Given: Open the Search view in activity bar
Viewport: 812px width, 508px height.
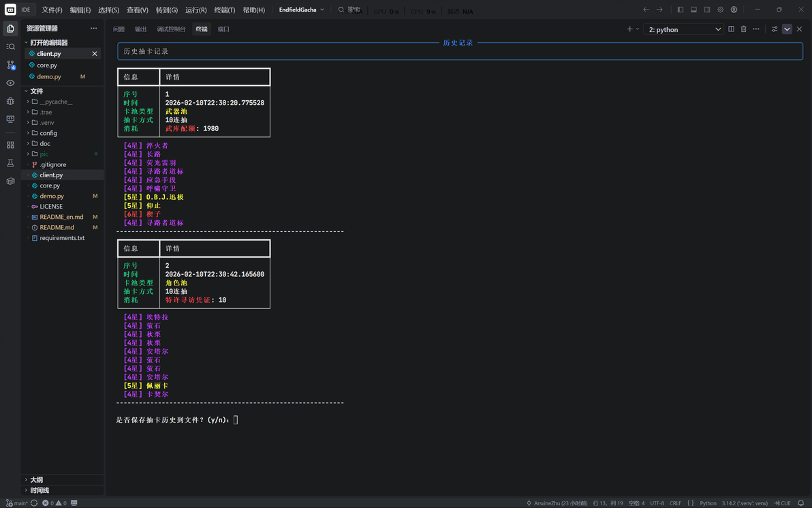Looking at the screenshot, I should click(x=10, y=46).
